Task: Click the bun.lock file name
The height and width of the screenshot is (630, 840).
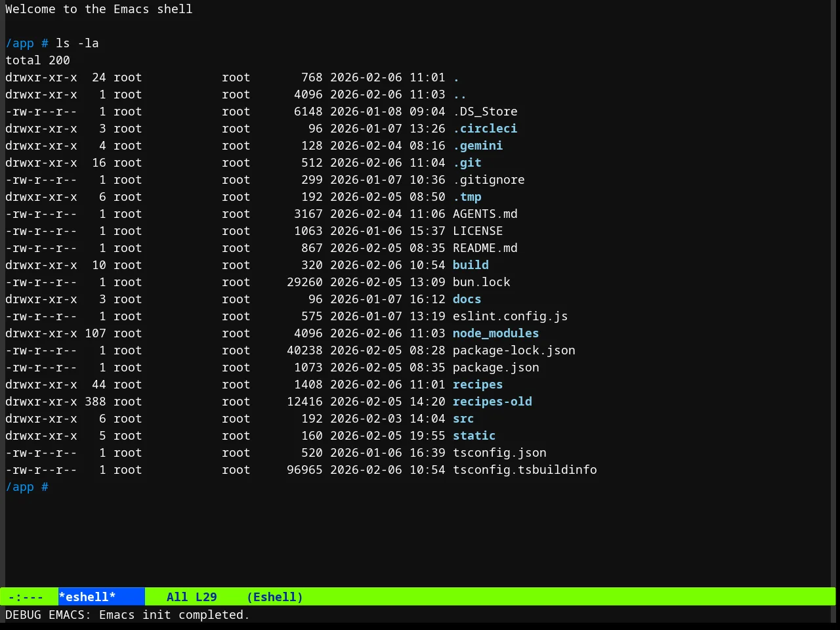Action: click(482, 282)
